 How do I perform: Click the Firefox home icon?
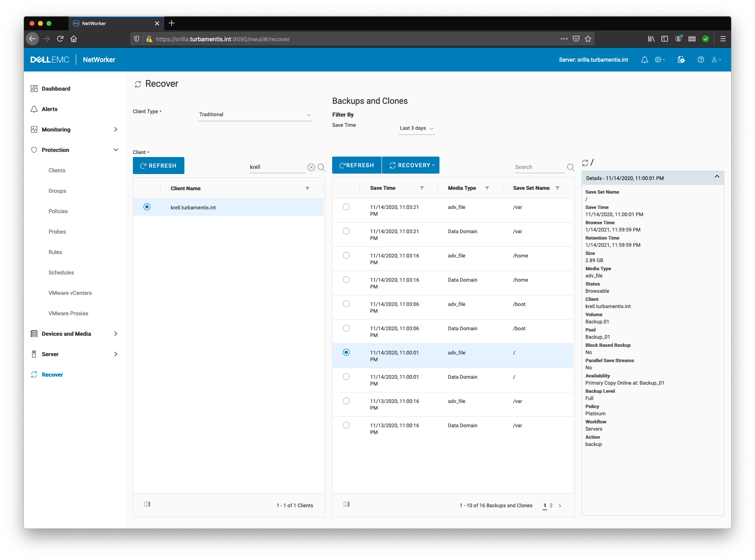pyautogui.click(x=74, y=39)
